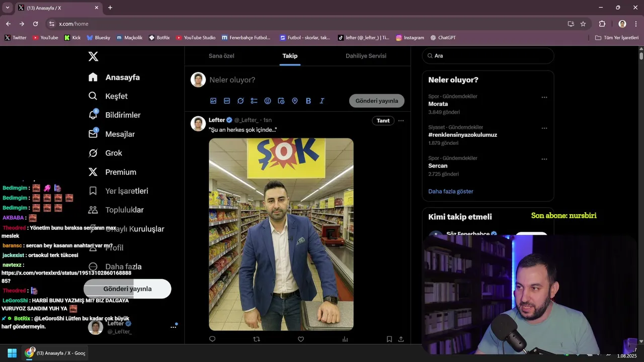The height and width of the screenshot is (362, 644).
Task: Like the Lefter tweet
Action: 301,339
